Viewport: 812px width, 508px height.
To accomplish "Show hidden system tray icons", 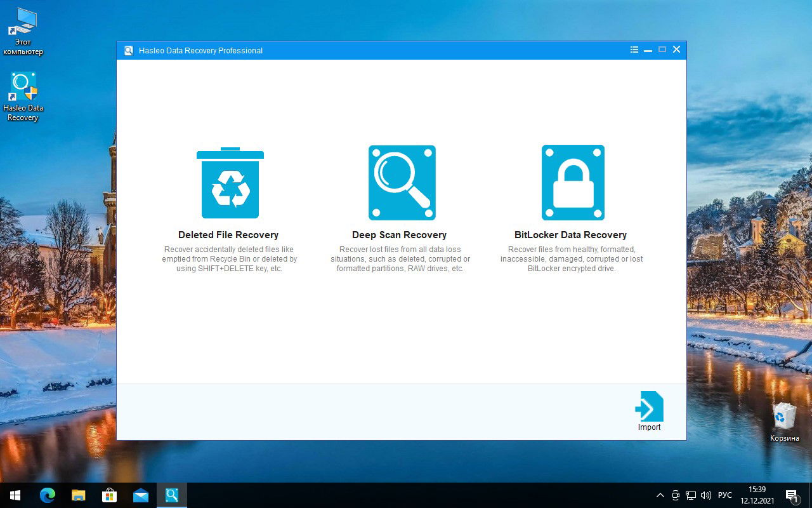I will coord(660,495).
